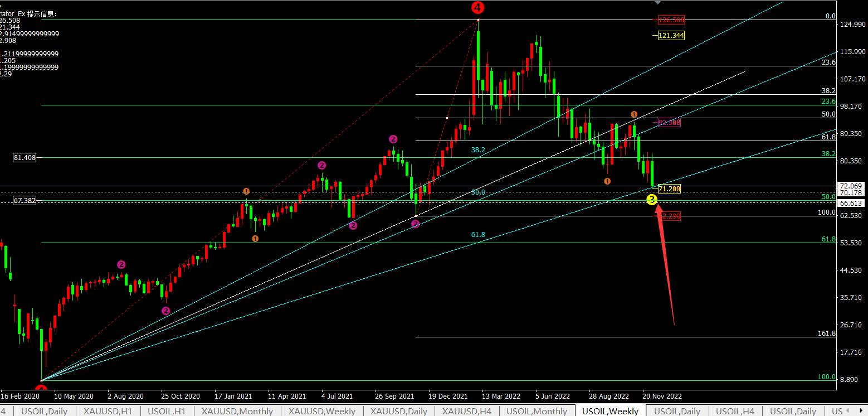Click the green 23.6 retracement label
Image resolution: width=868 pixels, height=416 pixels.
coord(828,101)
